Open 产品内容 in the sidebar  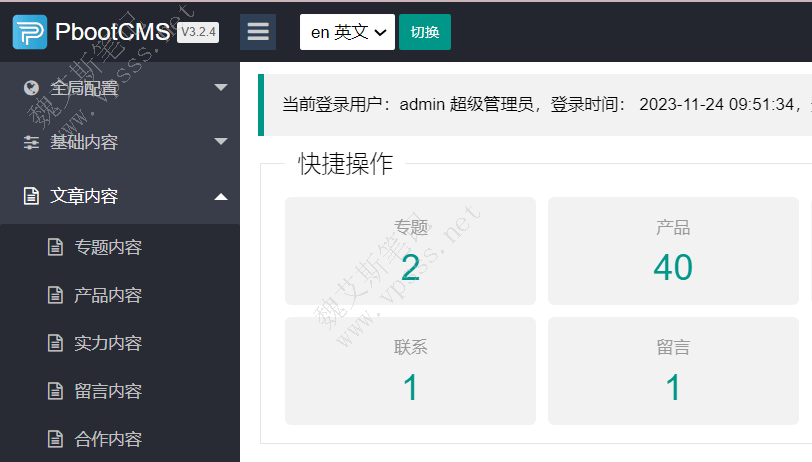108,295
